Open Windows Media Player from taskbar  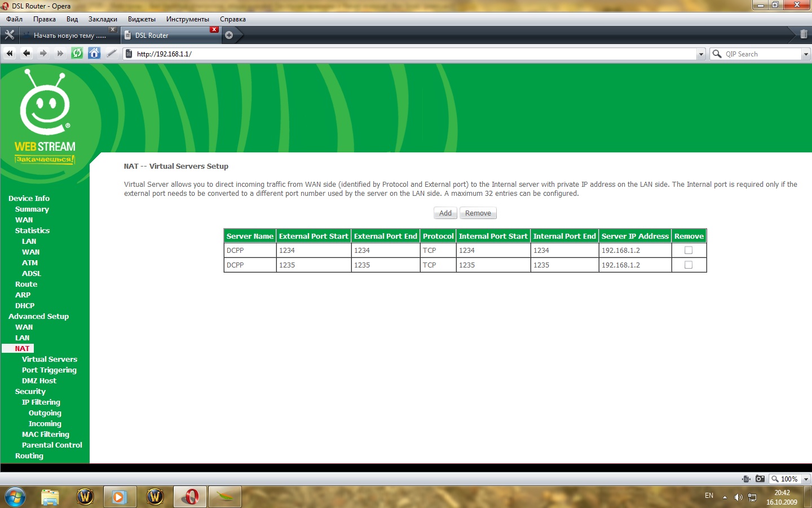pyautogui.click(x=119, y=497)
